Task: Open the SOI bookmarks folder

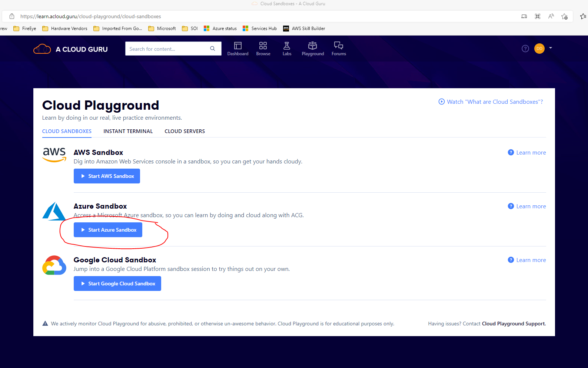Action: (x=190, y=29)
